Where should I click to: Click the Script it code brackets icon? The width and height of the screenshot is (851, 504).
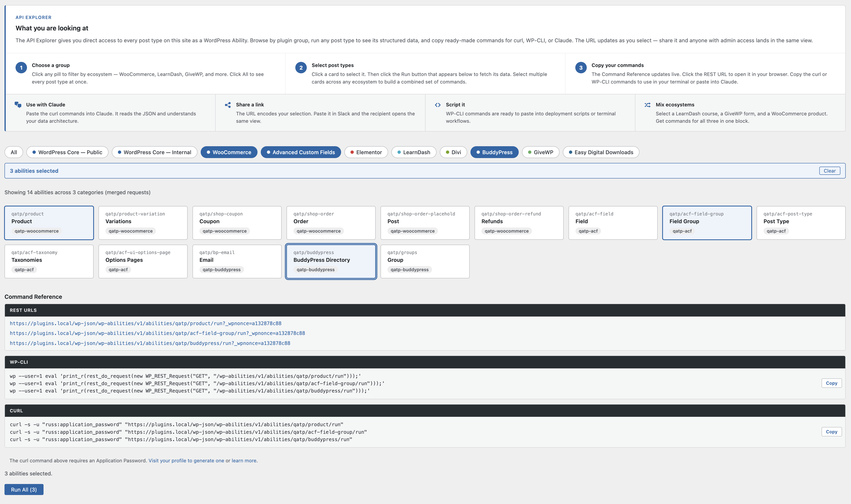click(x=438, y=105)
